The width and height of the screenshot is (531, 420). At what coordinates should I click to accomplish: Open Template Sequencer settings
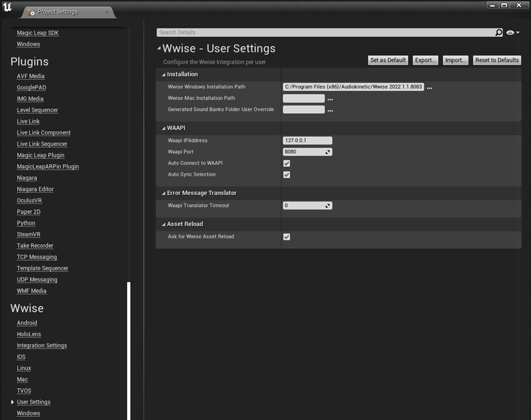[x=42, y=268]
